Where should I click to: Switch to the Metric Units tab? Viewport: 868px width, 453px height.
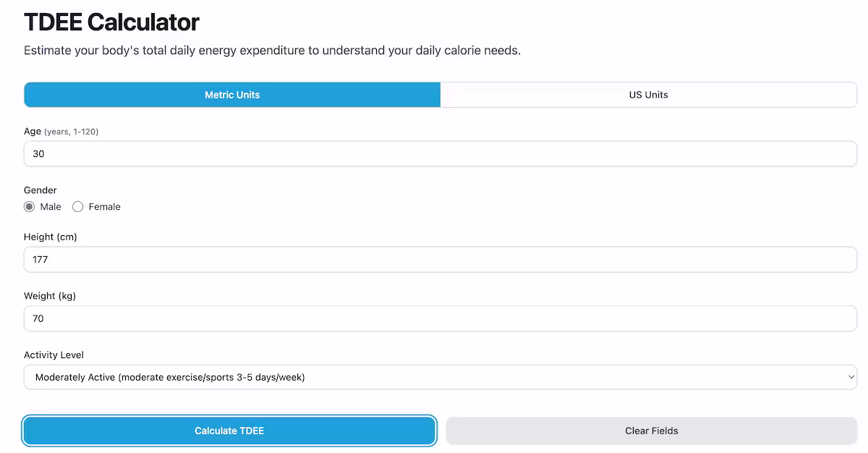232,95
